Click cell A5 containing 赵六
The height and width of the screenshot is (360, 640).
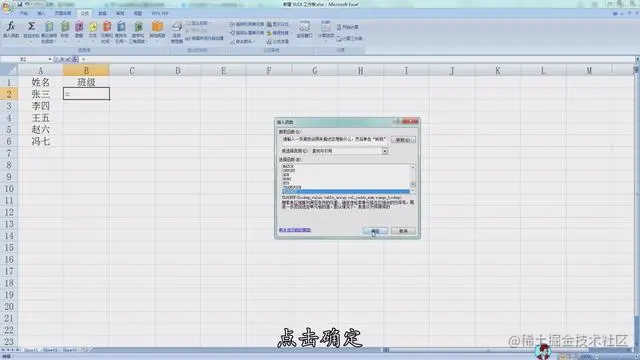[x=40, y=129]
